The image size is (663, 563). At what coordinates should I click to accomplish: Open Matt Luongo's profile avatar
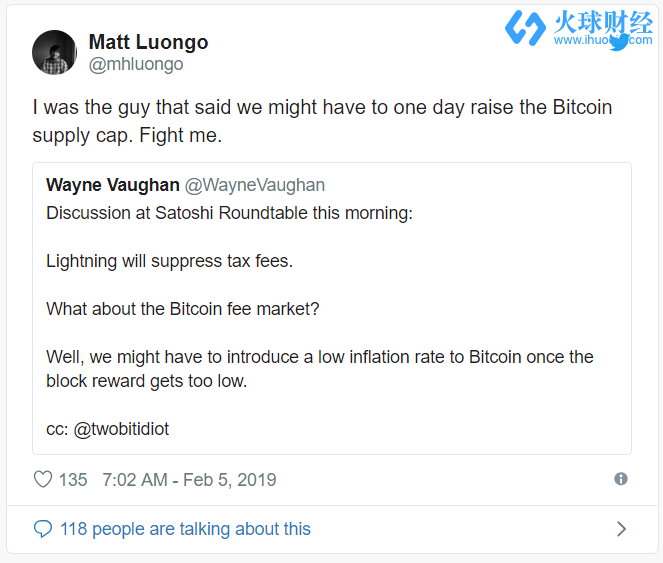(54, 52)
